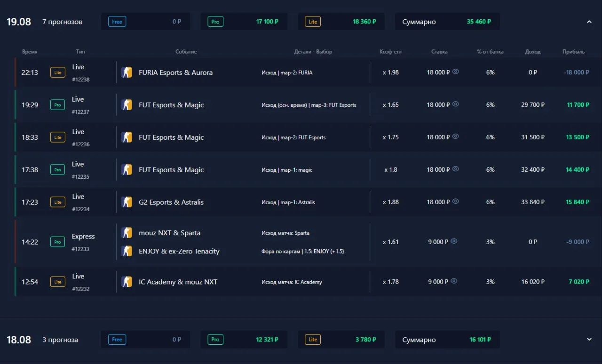Screen dimensions: 602x364
Task: Click the 3 прогноза label
Action: point(60,340)
